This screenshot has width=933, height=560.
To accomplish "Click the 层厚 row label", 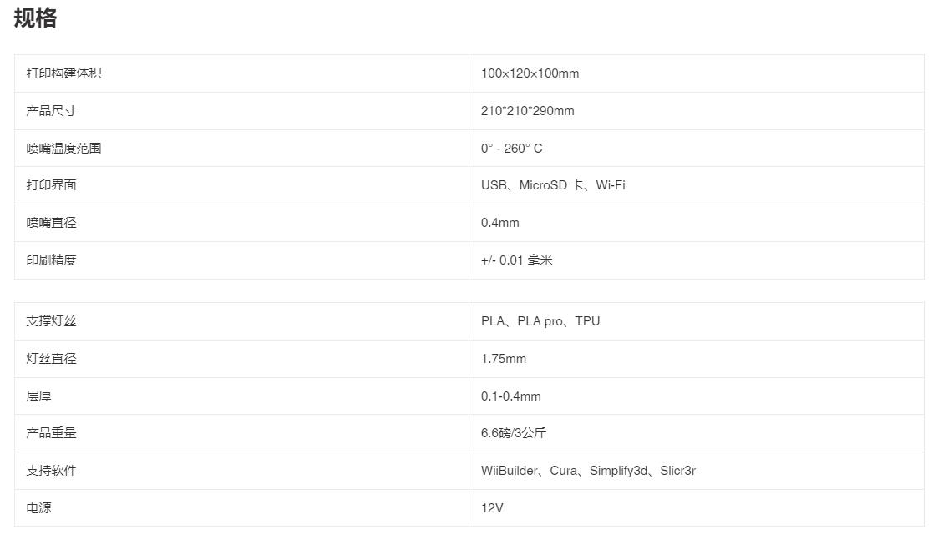I will [38, 396].
